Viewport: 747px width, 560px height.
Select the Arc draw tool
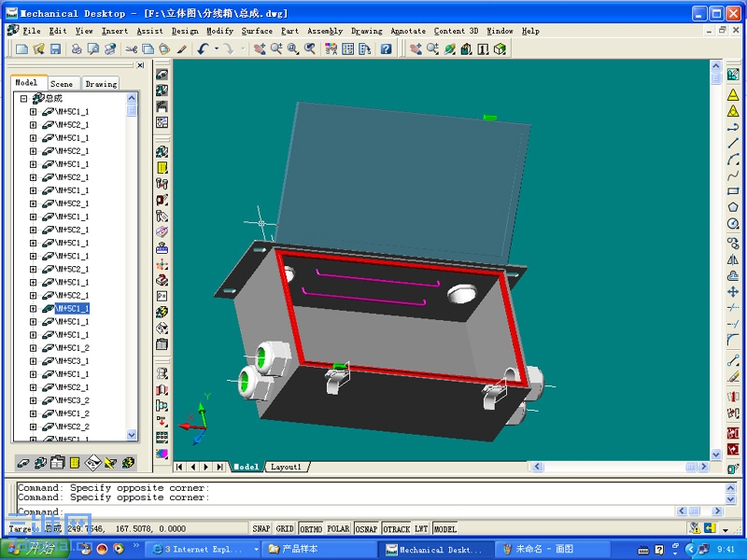[733, 159]
